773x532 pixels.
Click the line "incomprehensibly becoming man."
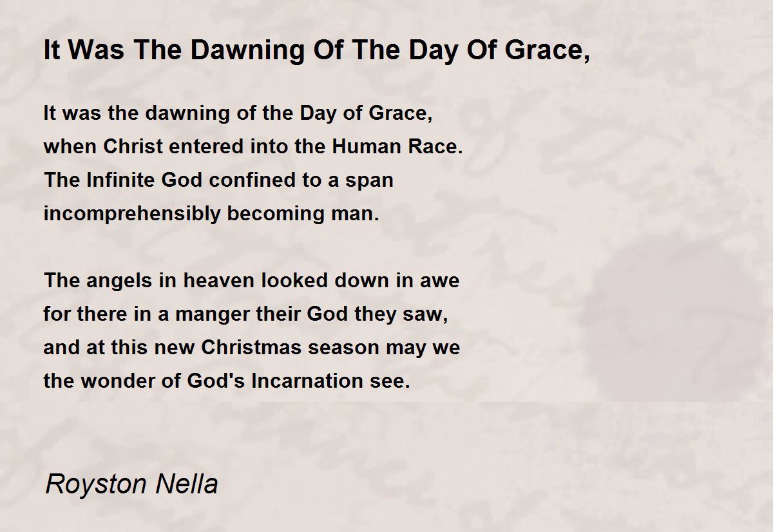click(x=211, y=214)
